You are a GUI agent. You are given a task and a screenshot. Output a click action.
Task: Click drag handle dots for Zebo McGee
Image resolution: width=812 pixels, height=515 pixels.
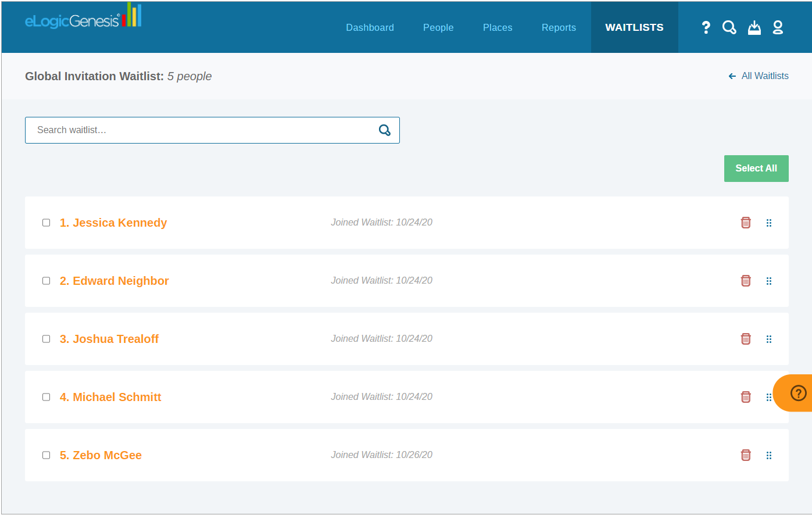(x=769, y=455)
